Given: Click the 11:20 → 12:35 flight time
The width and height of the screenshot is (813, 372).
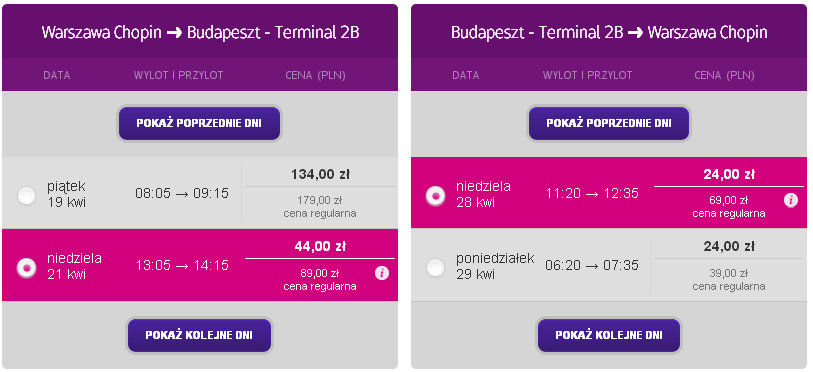Looking at the screenshot, I should point(592,194).
